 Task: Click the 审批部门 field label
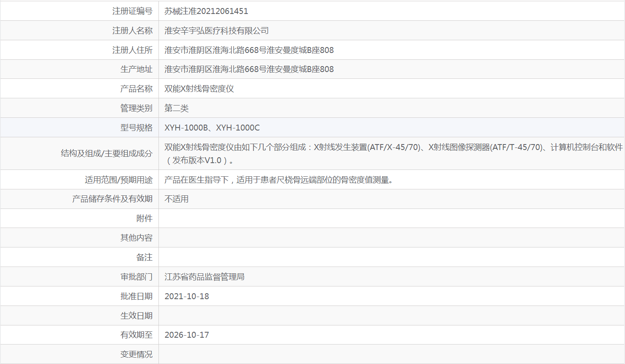coord(136,277)
